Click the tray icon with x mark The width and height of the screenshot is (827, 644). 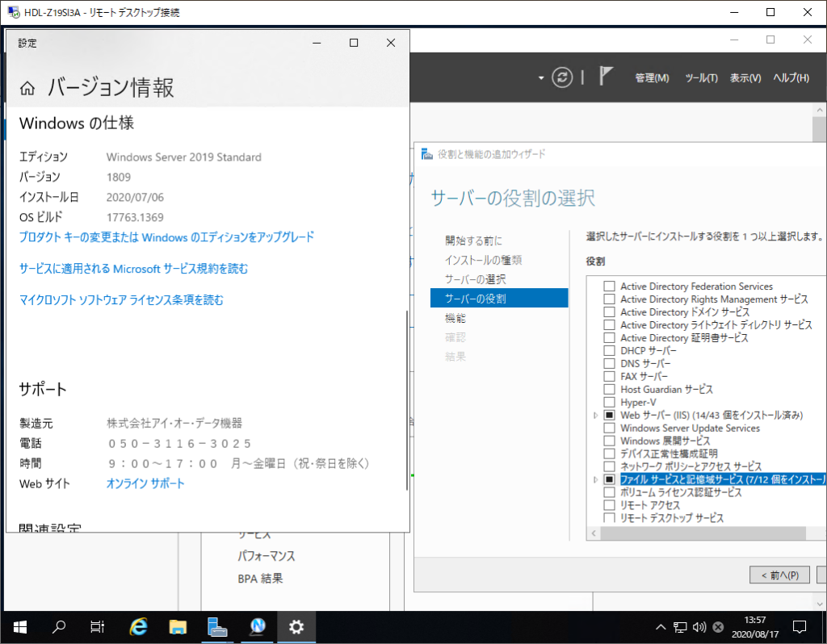(718, 627)
